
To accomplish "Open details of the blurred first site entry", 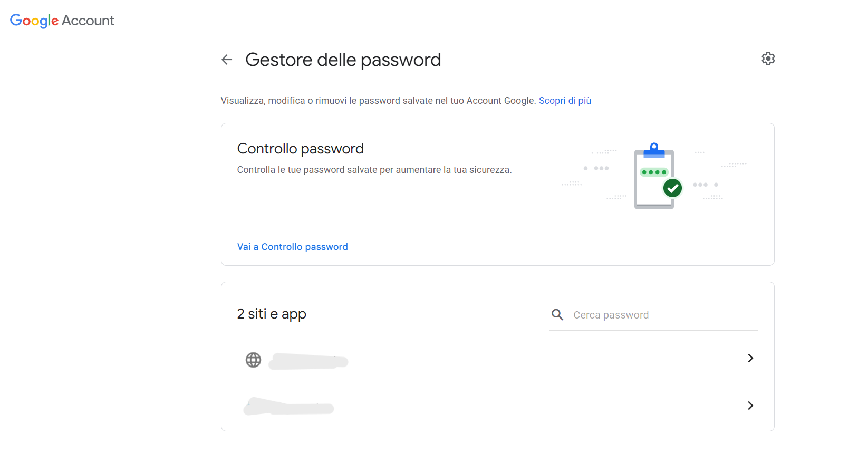I will (x=308, y=361).
